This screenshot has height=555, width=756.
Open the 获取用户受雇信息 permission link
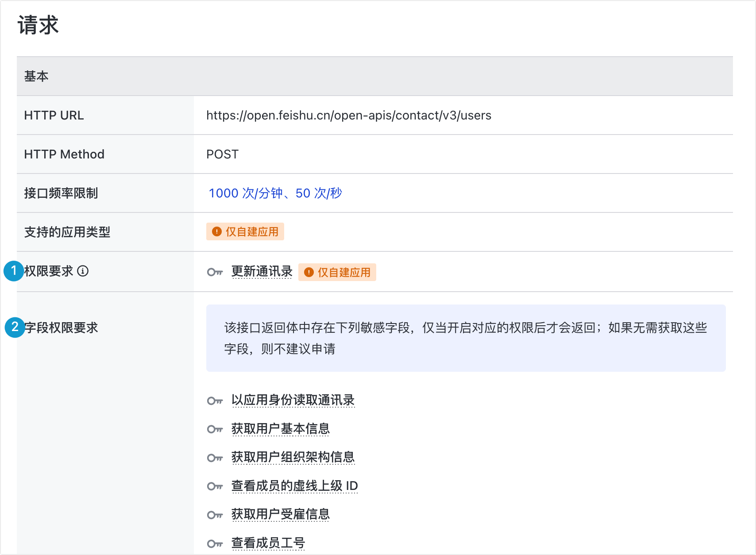280,514
